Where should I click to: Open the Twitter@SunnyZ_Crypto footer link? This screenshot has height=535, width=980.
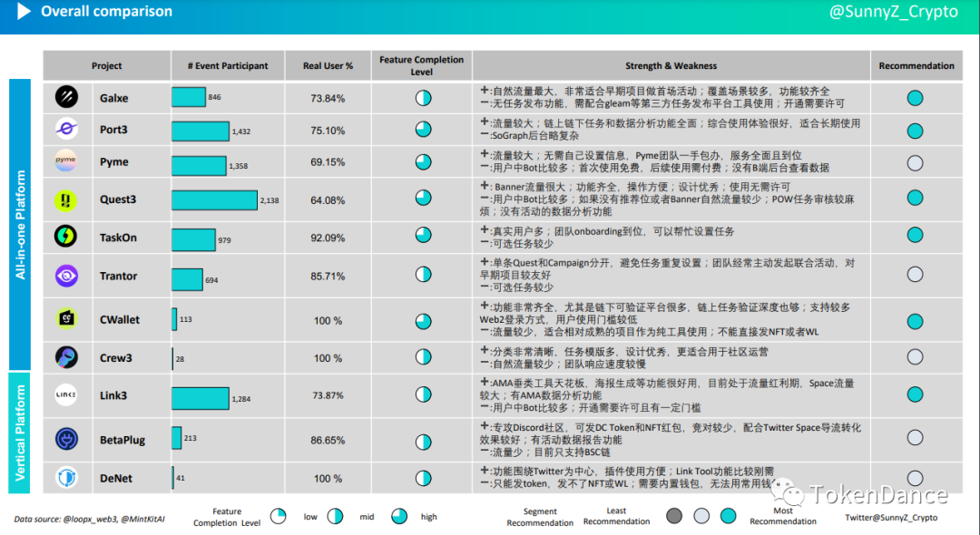coord(891,517)
